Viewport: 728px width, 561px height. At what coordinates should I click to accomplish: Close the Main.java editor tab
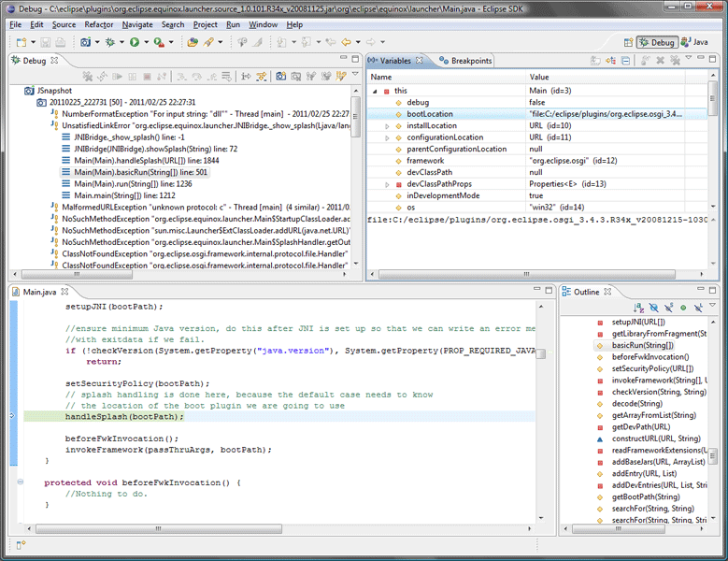[x=65, y=292]
